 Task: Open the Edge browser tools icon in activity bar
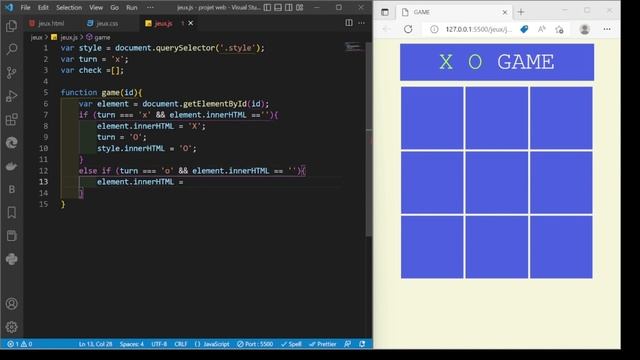point(11,143)
